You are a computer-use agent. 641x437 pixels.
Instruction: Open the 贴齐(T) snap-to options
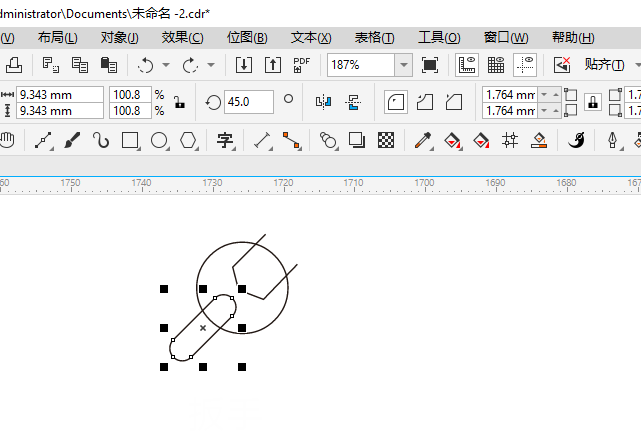click(604, 65)
